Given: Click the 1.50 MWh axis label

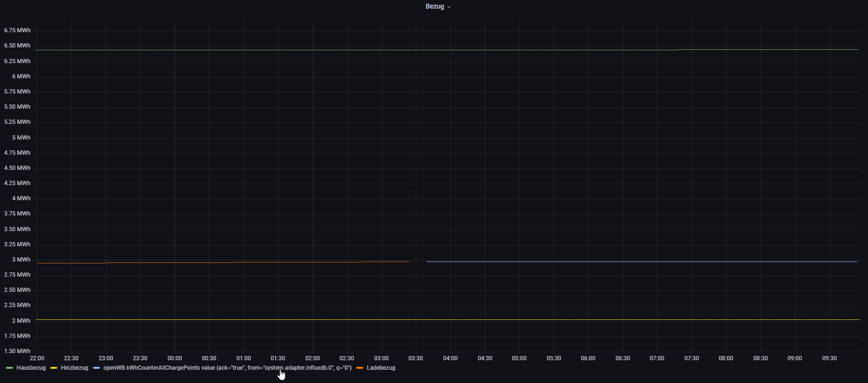Looking at the screenshot, I should [x=17, y=351].
